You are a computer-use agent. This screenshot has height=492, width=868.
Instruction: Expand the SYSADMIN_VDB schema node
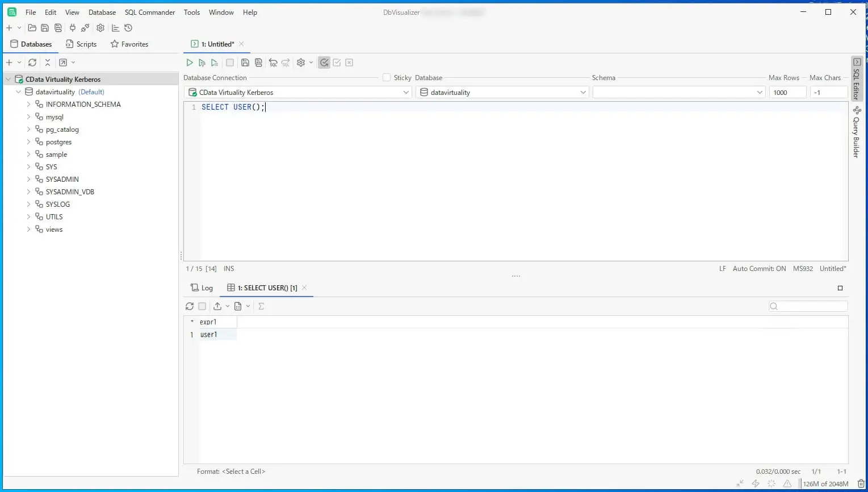click(x=29, y=192)
